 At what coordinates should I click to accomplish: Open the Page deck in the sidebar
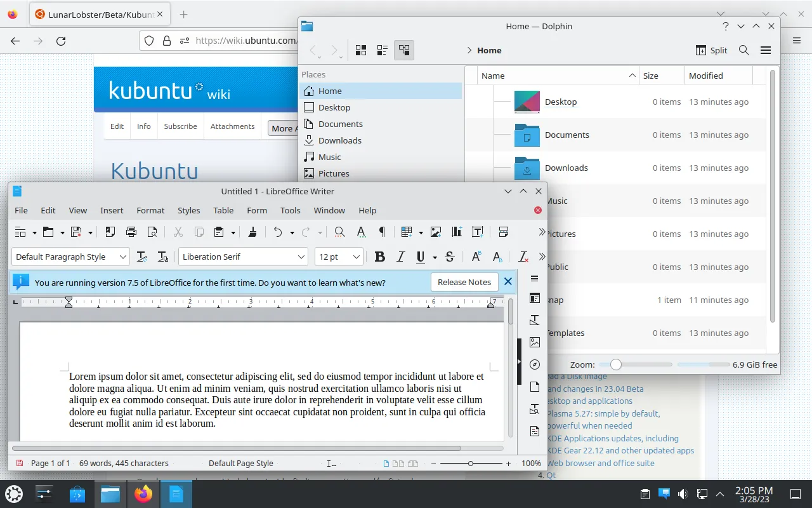[534, 386]
